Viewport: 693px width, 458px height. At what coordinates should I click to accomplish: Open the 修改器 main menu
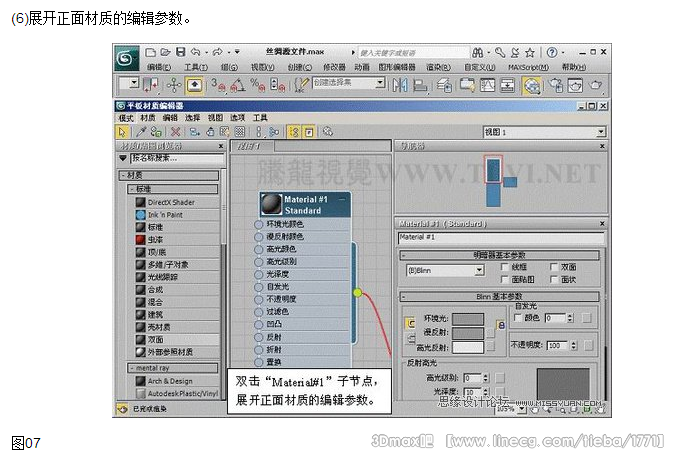(334, 67)
